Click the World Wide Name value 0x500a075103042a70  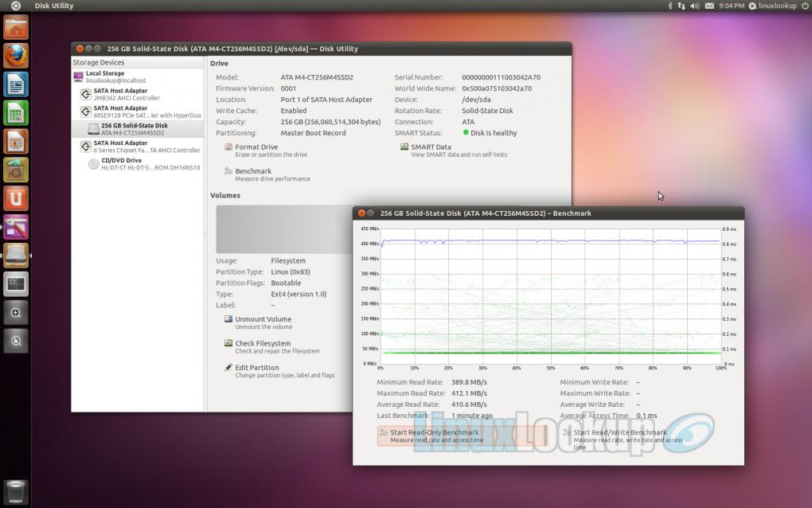pyautogui.click(x=497, y=88)
